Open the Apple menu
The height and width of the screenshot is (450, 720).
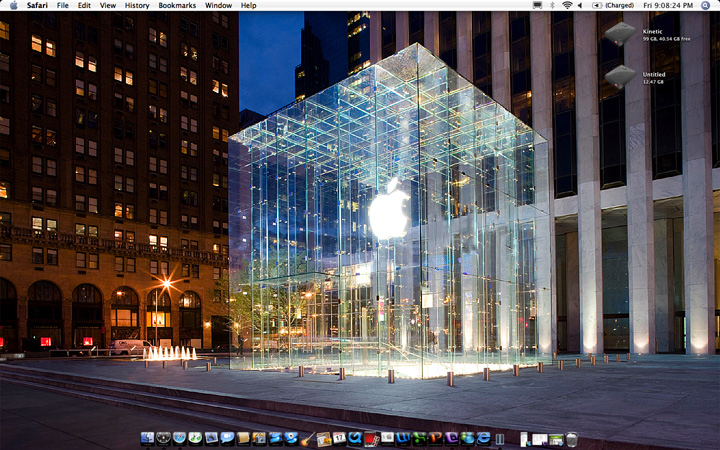13,5
